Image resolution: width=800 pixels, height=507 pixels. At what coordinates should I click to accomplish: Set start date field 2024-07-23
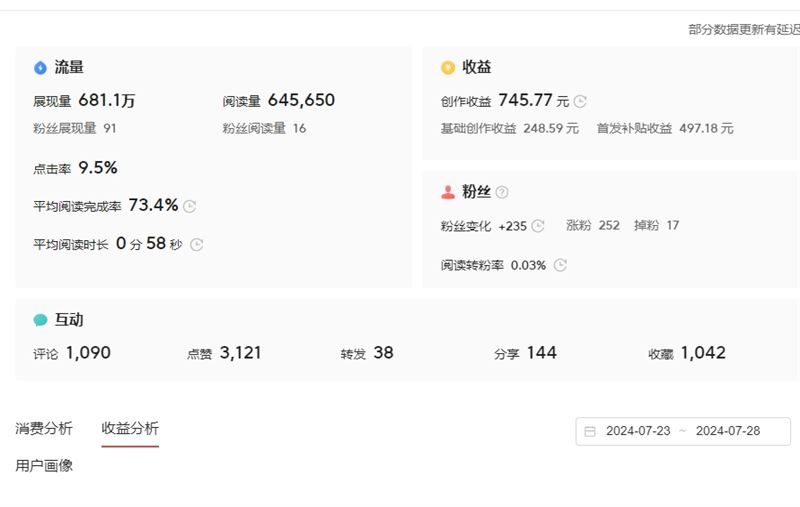pos(638,431)
